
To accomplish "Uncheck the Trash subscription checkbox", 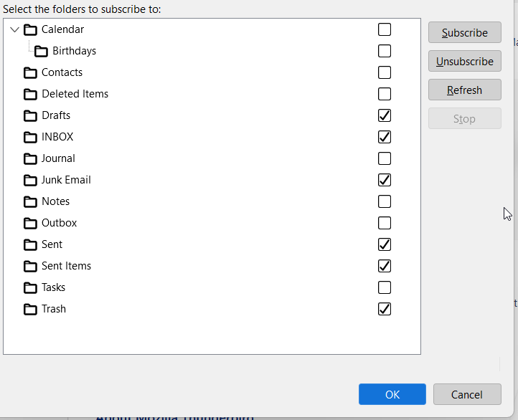I will tap(385, 309).
